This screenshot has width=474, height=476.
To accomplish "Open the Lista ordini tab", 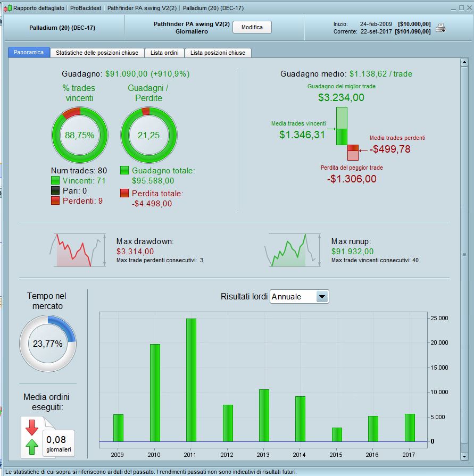I will 164,53.
